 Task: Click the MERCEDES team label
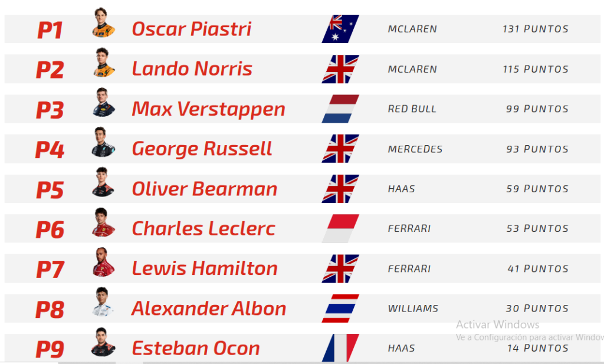click(415, 149)
